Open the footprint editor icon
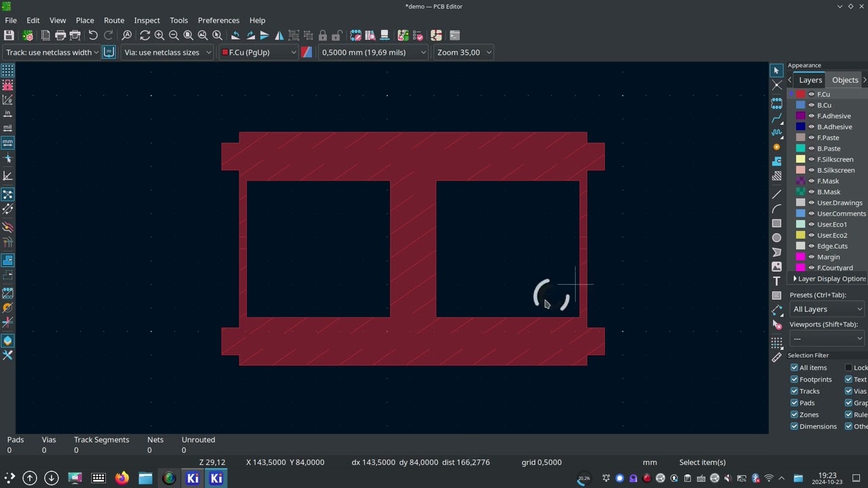This screenshot has width=868, height=488. 355,35
